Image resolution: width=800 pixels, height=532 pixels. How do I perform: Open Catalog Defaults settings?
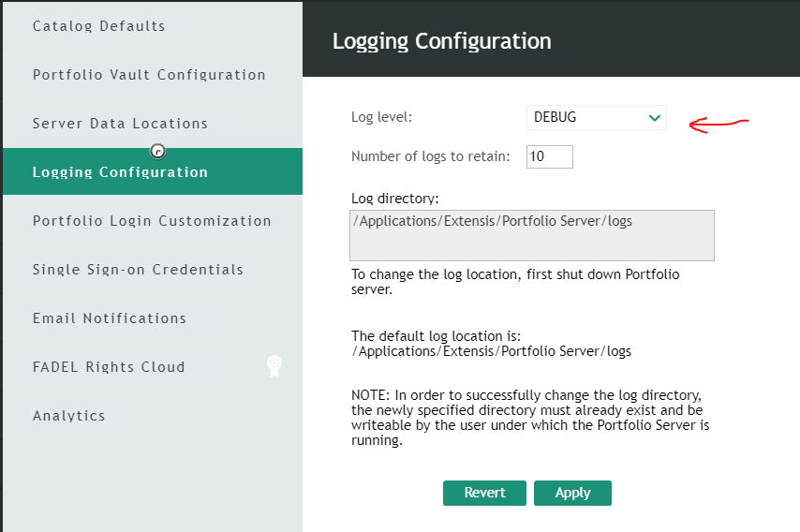coord(99,26)
